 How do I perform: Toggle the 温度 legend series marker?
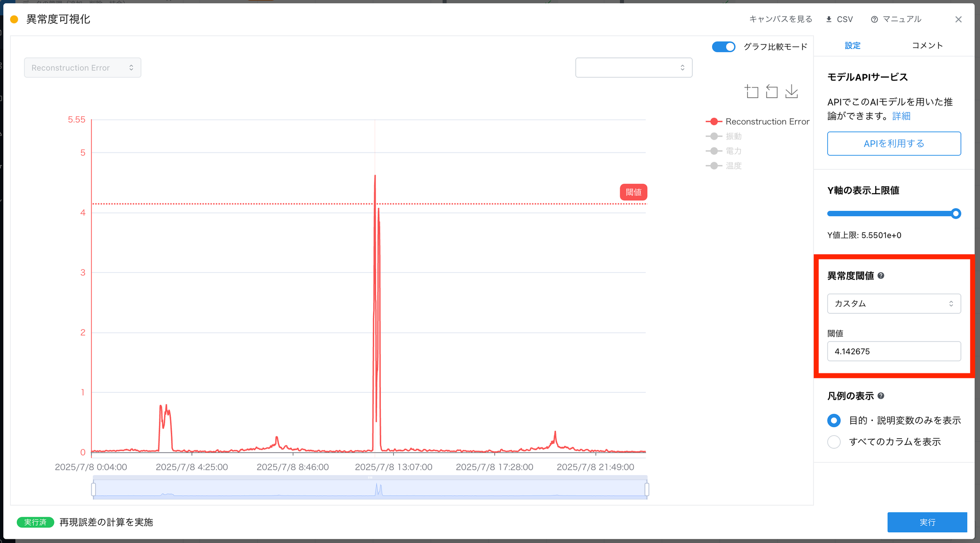point(714,166)
